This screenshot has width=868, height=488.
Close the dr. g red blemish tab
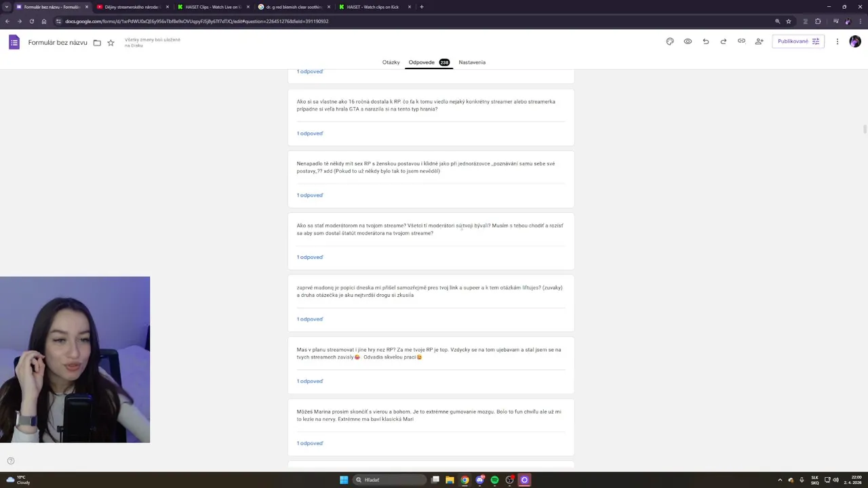(x=329, y=7)
